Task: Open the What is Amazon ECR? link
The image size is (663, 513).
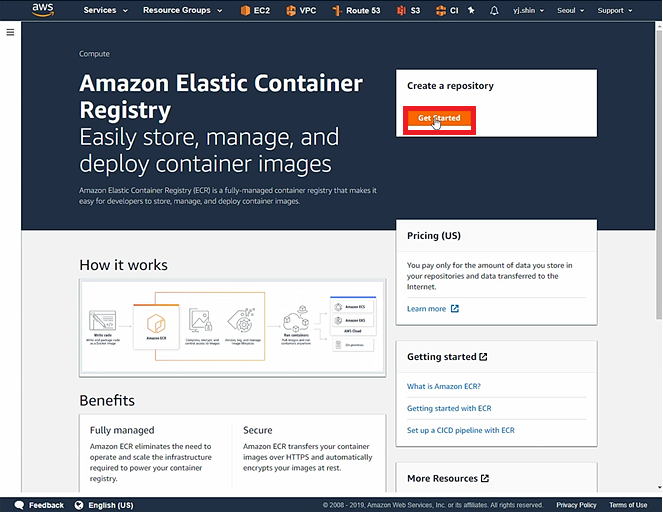Action: coord(444,386)
